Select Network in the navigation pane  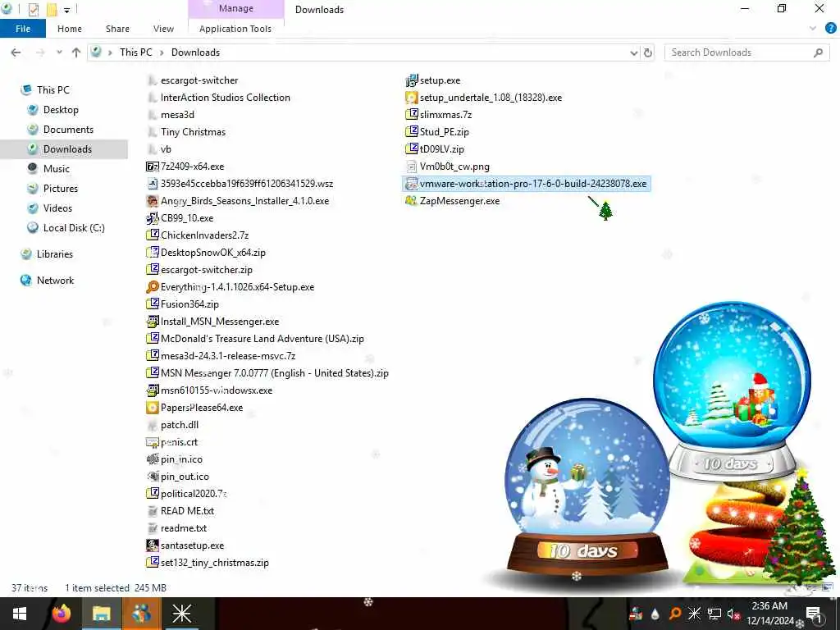point(55,281)
